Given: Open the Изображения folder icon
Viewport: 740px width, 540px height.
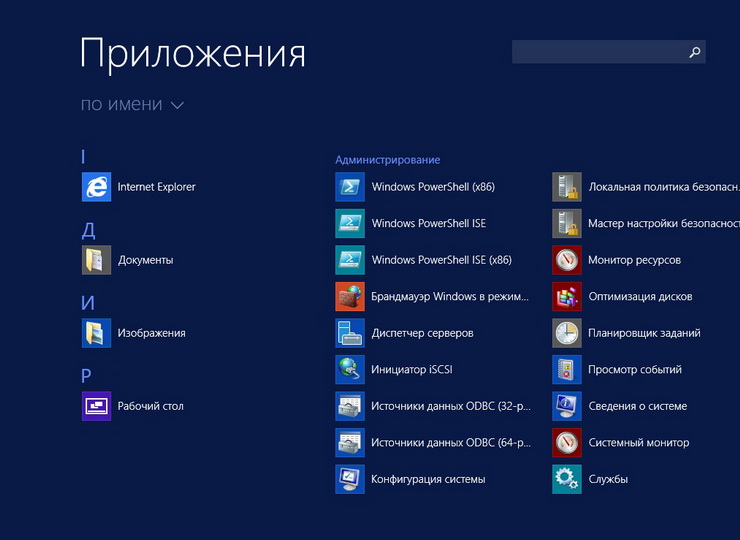Looking at the screenshot, I should 96,333.
